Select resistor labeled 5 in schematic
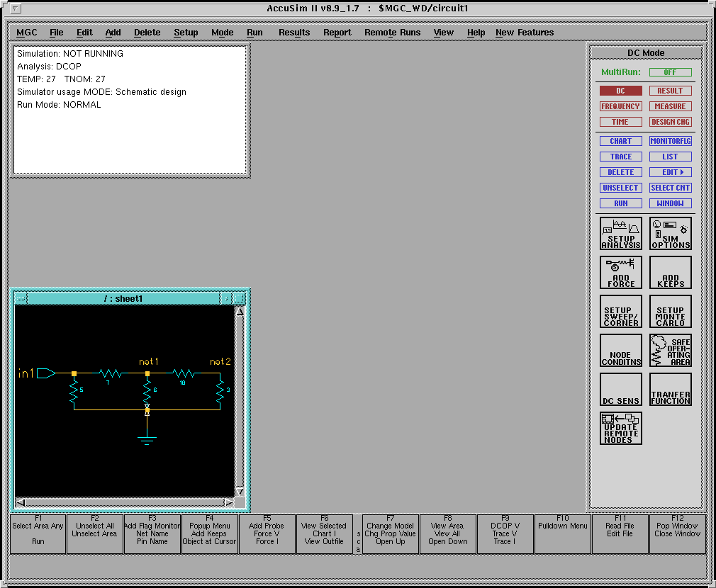This screenshot has height=588, width=716. coord(74,392)
